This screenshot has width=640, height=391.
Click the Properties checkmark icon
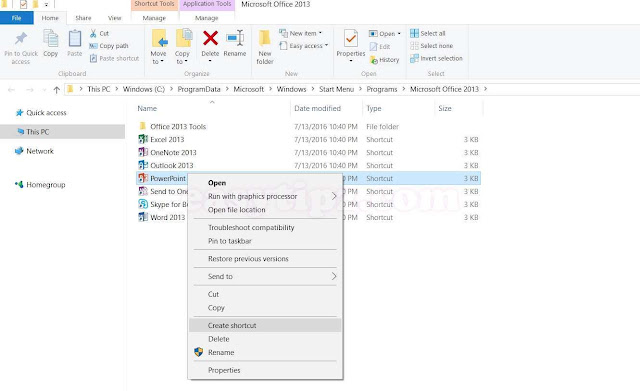point(351,38)
